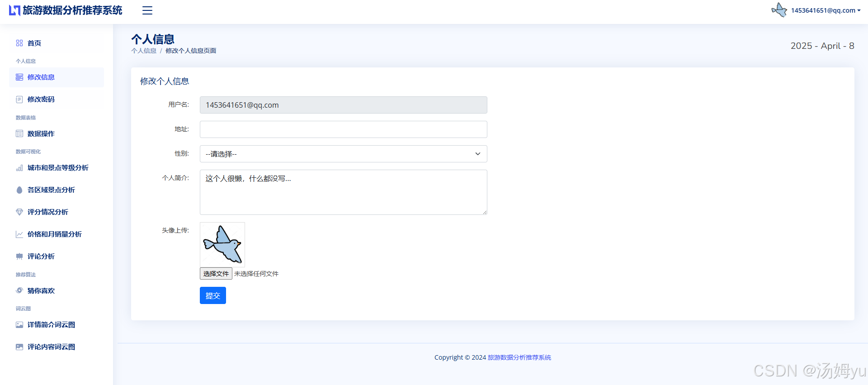
Task: Click the uploaded bird avatar preview
Action: pos(222,244)
